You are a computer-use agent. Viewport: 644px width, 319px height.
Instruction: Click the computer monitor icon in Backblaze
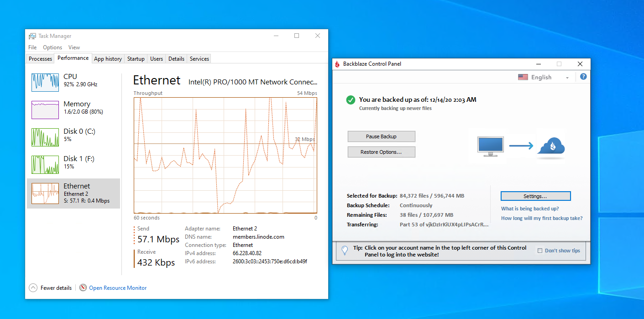tap(491, 146)
